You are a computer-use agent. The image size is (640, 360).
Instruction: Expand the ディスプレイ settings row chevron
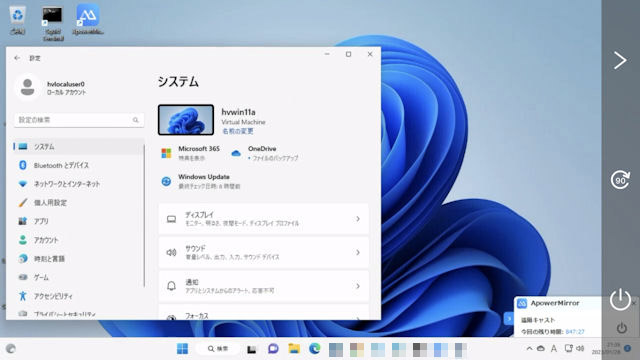click(x=358, y=219)
